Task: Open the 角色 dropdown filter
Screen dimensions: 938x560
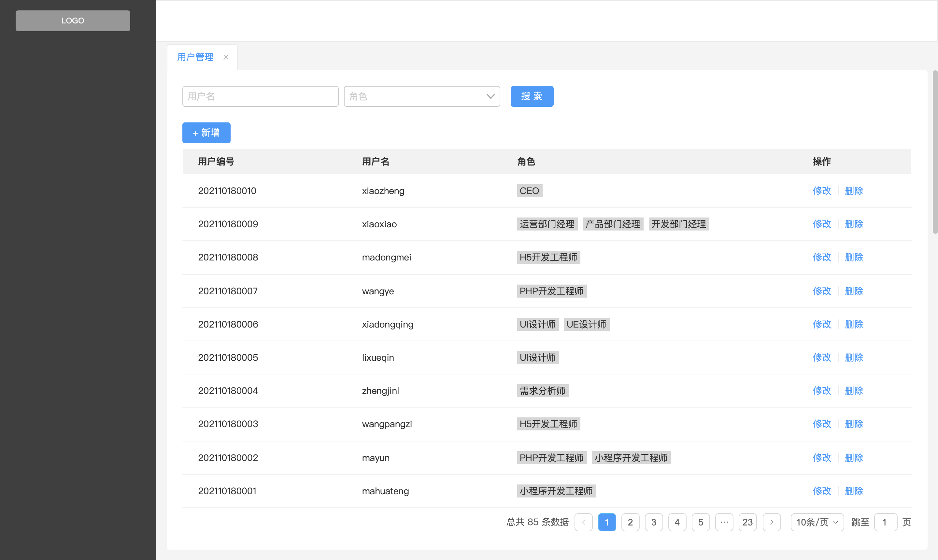Action: pos(422,96)
